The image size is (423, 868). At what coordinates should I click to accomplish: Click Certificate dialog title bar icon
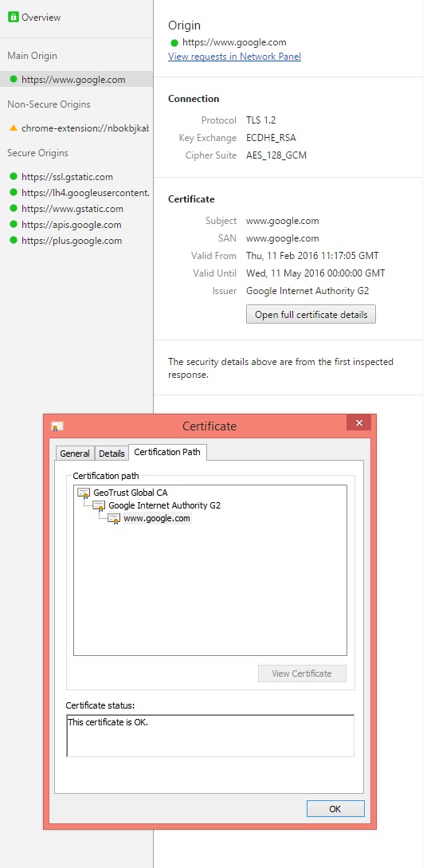[57, 426]
